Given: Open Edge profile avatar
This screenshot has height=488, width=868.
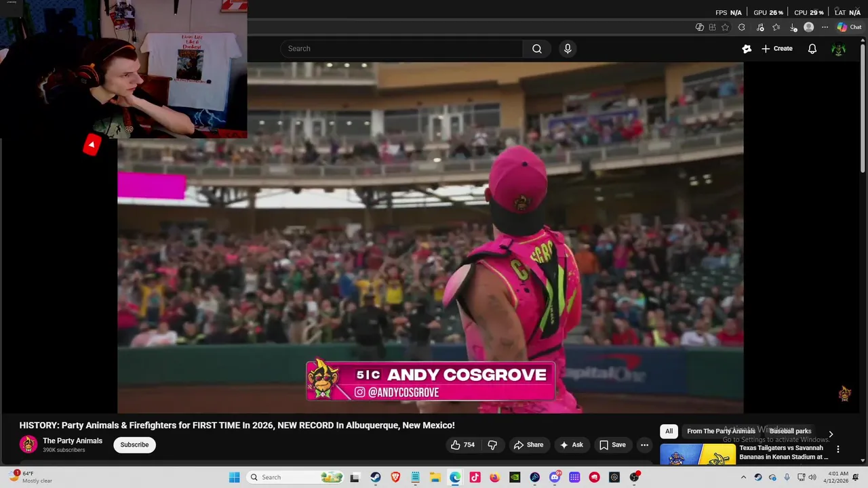Looking at the screenshot, I should click(x=808, y=27).
